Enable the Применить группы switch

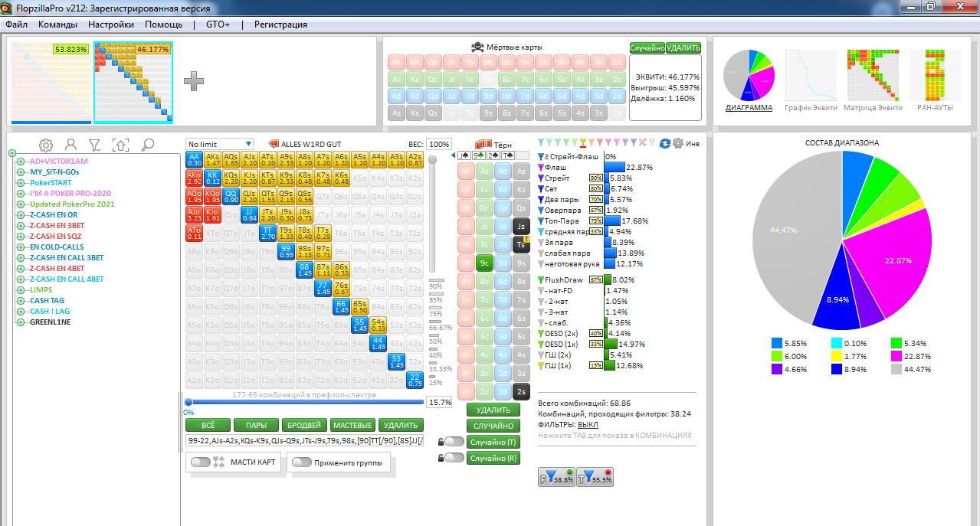point(301,462)
